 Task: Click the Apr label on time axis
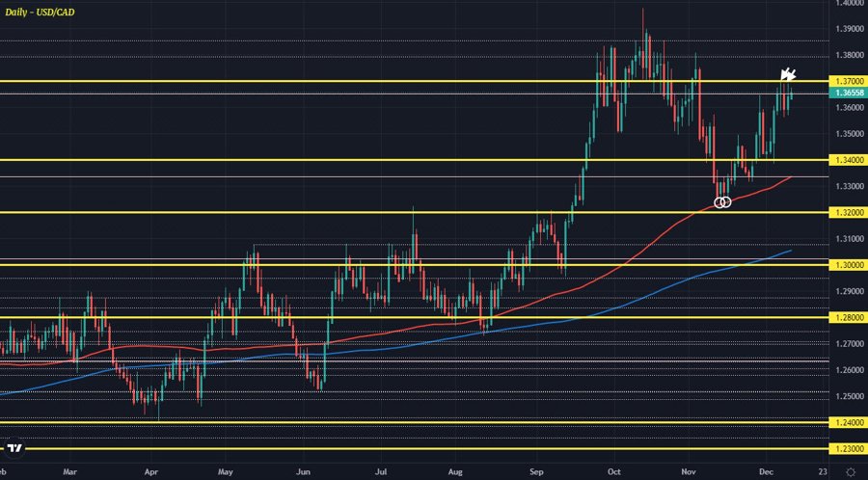(150, 472)
